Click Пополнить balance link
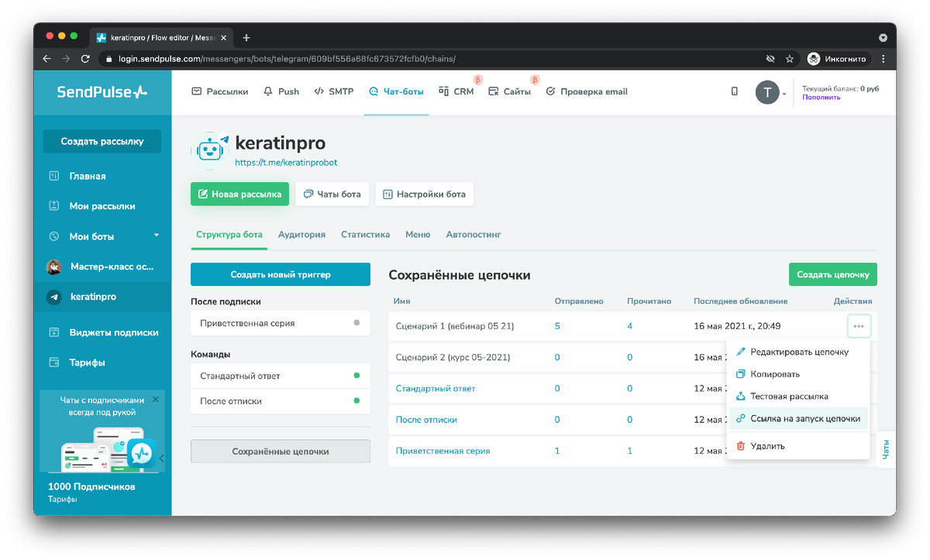 click(x=821, y=98)
